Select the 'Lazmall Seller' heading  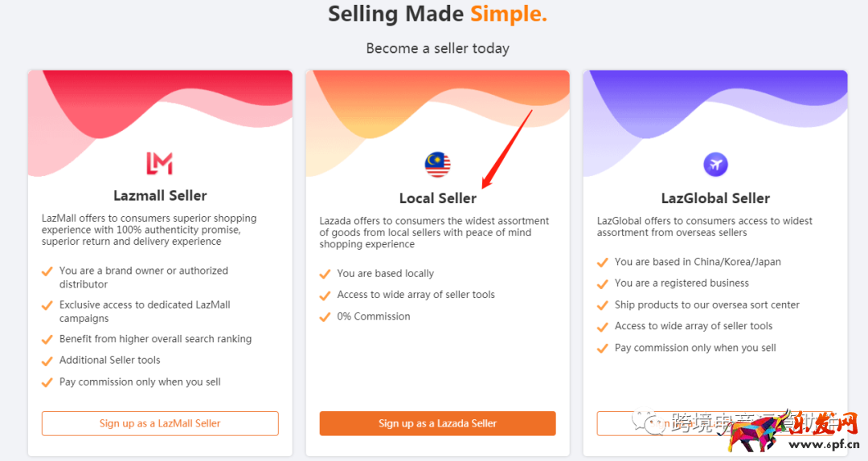click(x=160, y=195)
